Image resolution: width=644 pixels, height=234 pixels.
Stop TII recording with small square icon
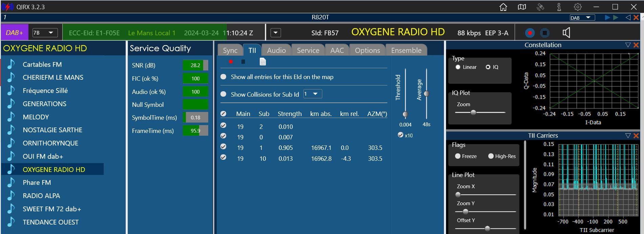point(243,62)
